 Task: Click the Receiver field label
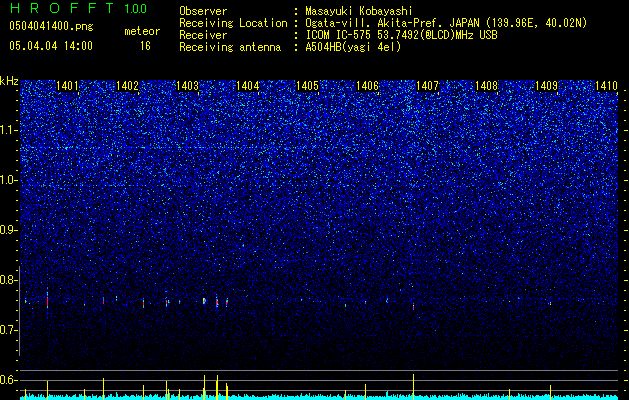pos(203,35)
